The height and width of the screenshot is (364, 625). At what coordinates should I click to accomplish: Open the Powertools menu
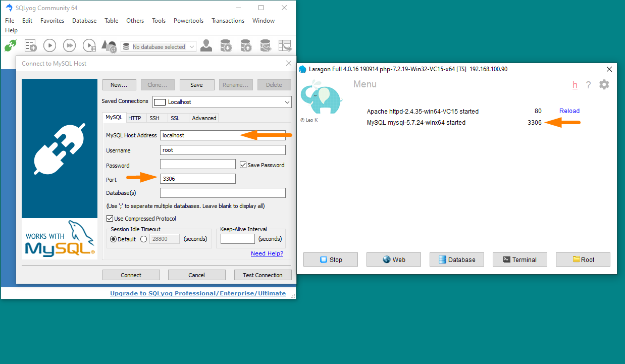(x=189, y=21)
